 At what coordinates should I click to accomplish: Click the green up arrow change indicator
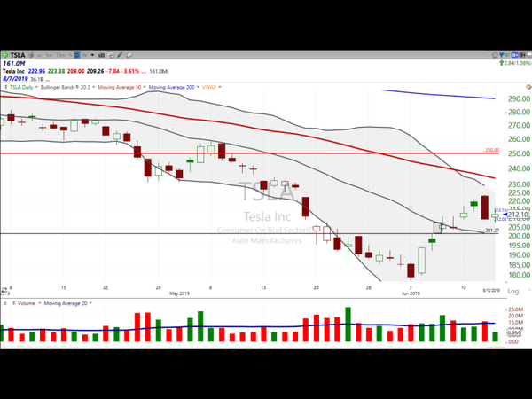point(502,63)
